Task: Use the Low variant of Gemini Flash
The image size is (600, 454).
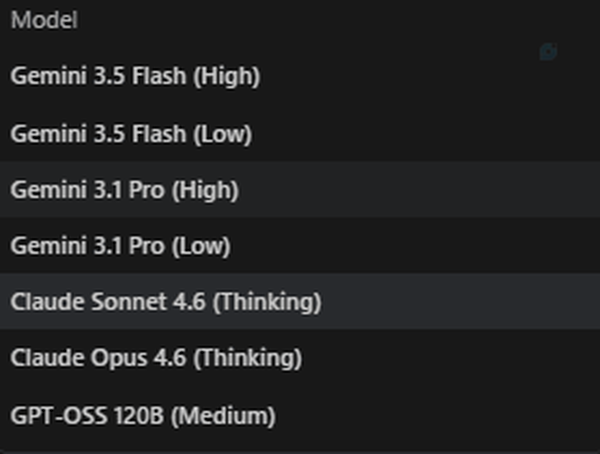Action: tap(300, 134)
